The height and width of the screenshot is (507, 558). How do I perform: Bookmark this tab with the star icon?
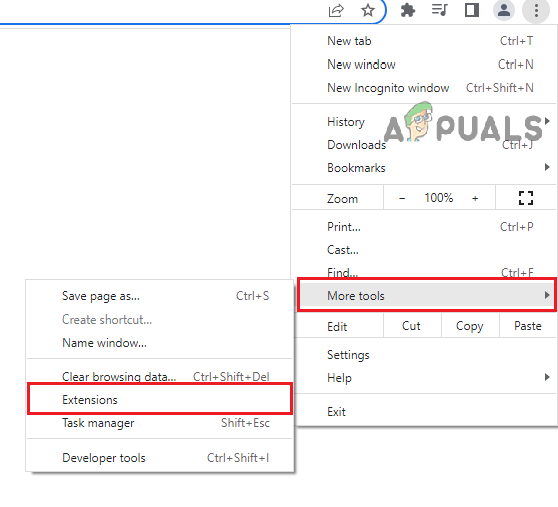click(x=368, y=10)
